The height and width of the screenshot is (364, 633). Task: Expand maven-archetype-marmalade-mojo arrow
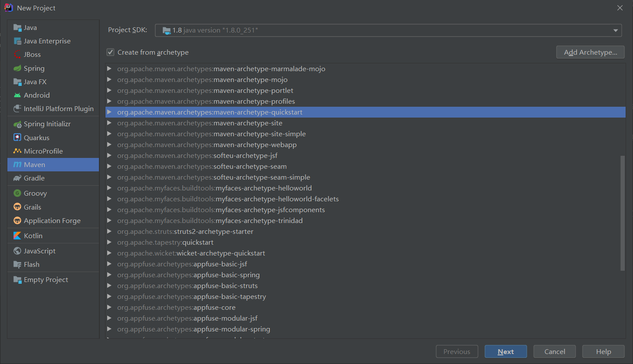pos(109,69)
